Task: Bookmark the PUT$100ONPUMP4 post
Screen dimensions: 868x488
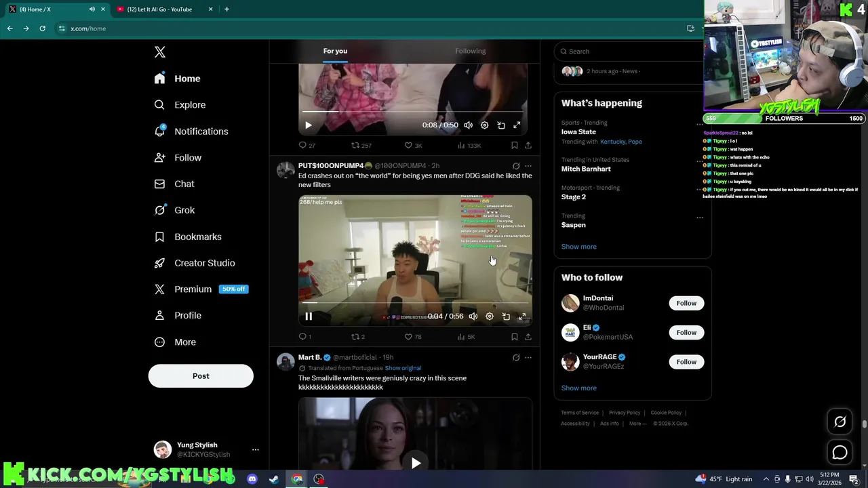Action: pyautogui.click(x=514, y=337)
